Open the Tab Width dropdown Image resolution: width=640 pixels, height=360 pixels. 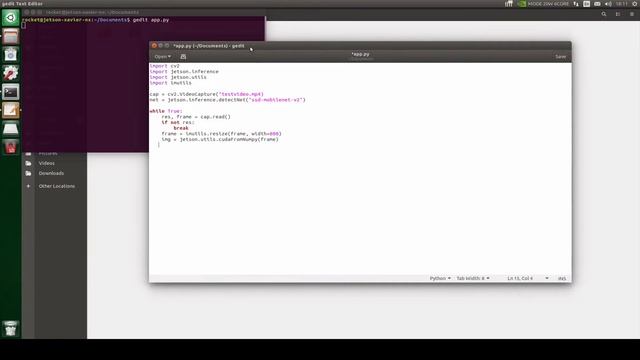pos(473,278)
